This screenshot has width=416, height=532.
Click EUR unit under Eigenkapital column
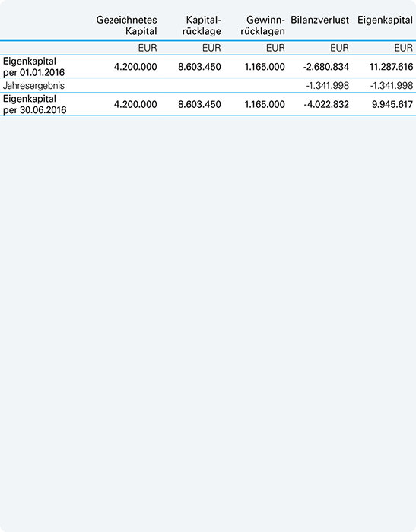(404, 48)
